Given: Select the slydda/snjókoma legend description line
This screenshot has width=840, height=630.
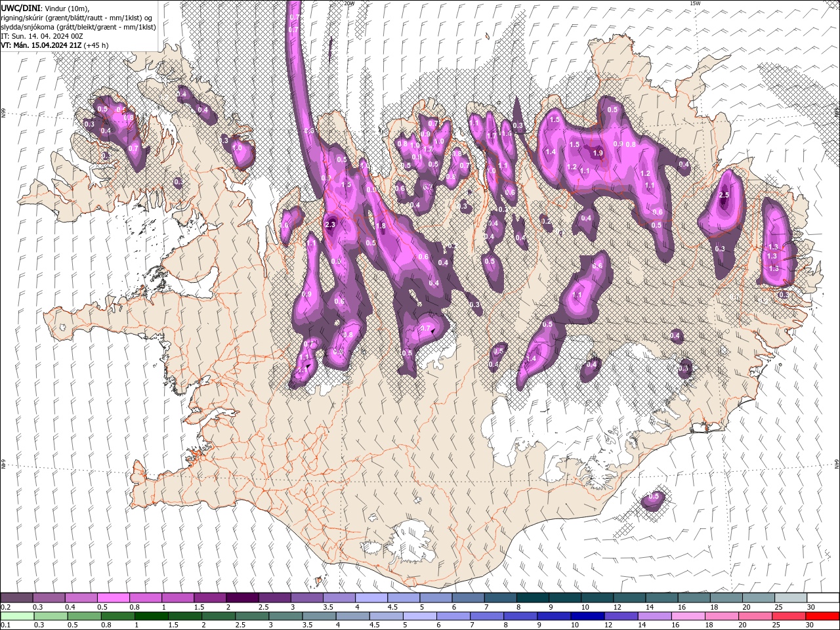Looking at the screenshot, I should coord(77,26).
